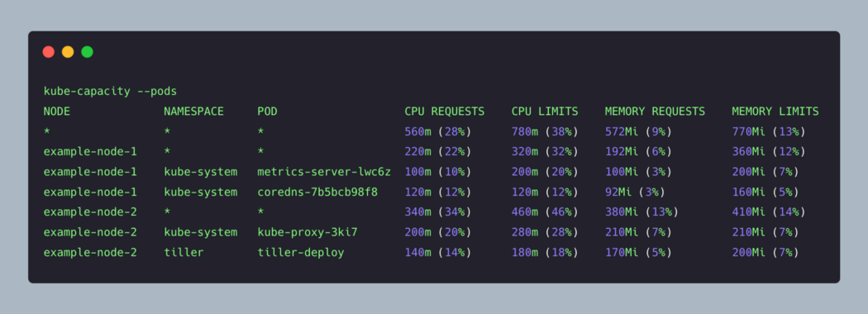Viewport: 868px width, 314px height.
Task: Click kube-system in the coredns row
Action: [x=200, y=193]
